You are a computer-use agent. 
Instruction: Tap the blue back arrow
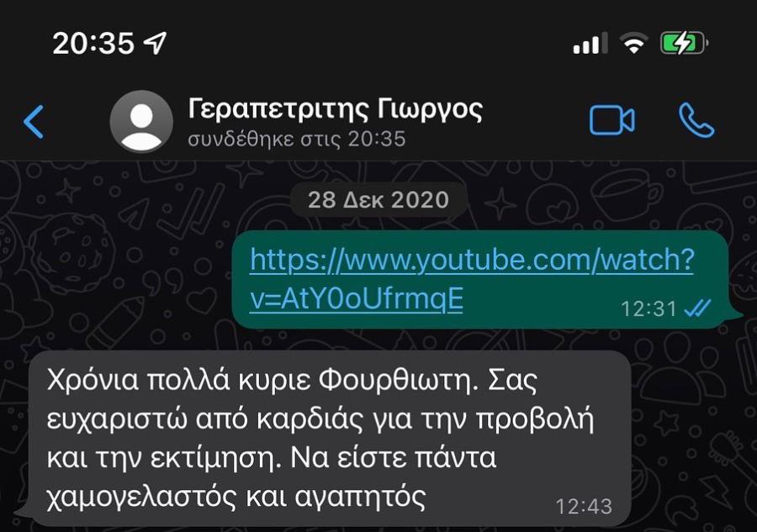click(x=34, y=122)
